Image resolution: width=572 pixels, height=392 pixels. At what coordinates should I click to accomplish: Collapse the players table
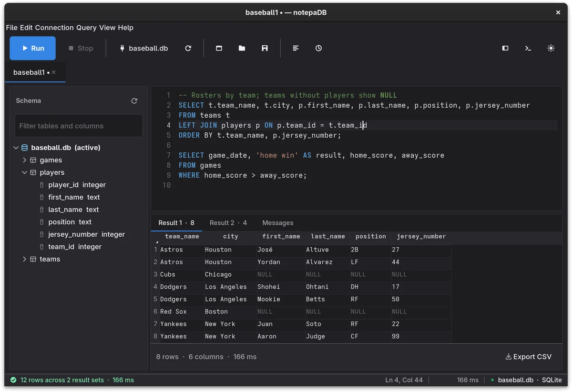tap(25, 172)
